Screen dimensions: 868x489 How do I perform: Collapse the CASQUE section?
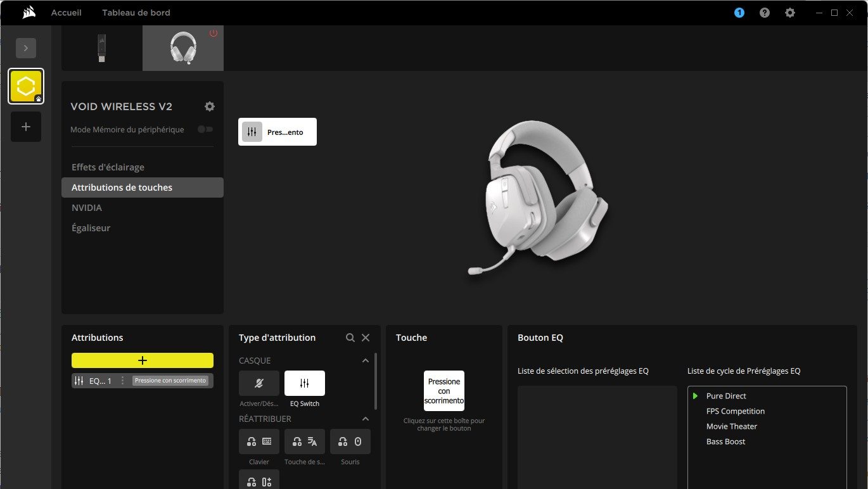pos(365,360)
